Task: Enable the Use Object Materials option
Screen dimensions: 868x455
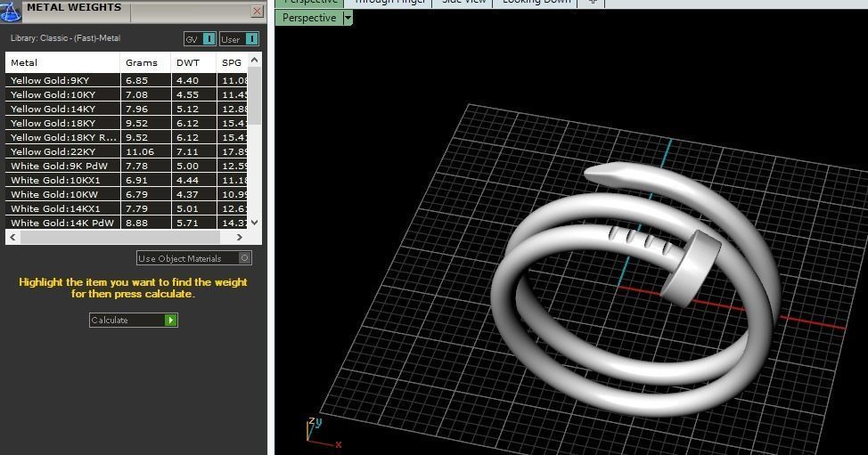Action: click(x=194, y=258)
